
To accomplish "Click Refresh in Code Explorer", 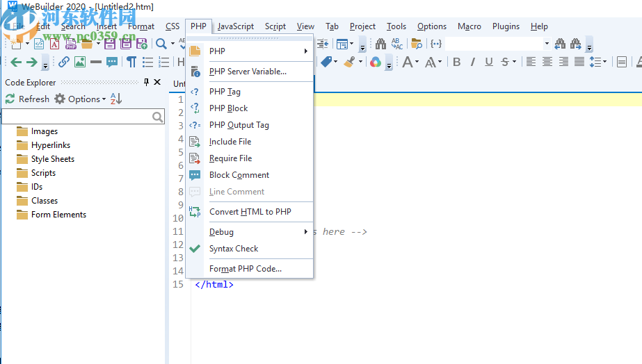I will coord(27,99).
